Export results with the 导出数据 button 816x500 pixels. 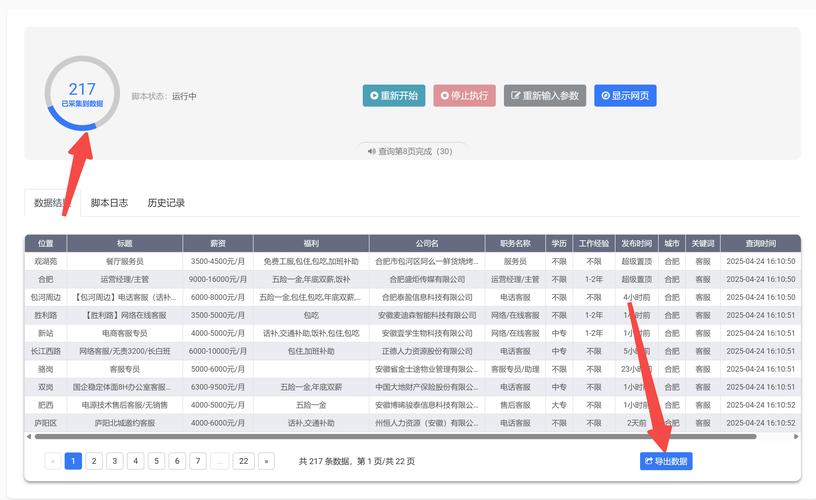click(666, 461)
